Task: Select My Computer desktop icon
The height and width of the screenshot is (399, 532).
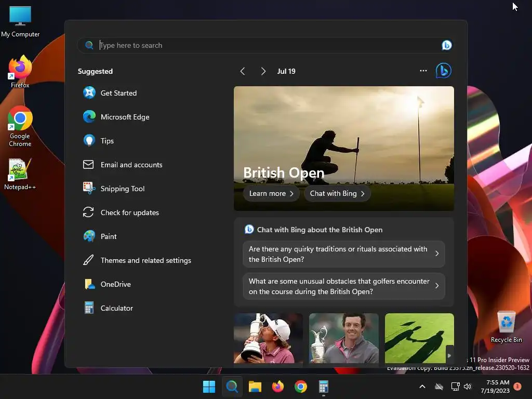Action: 20,21
